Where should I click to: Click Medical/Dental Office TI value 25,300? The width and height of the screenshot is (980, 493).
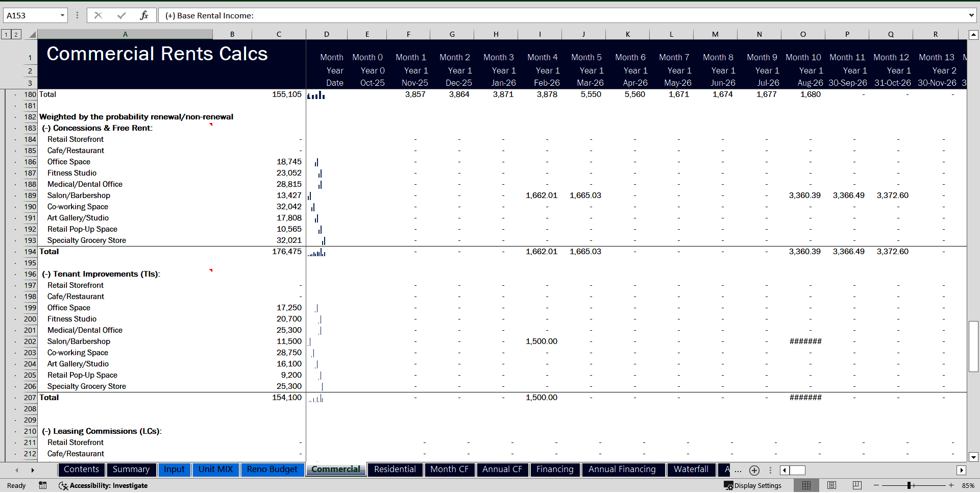279,330
